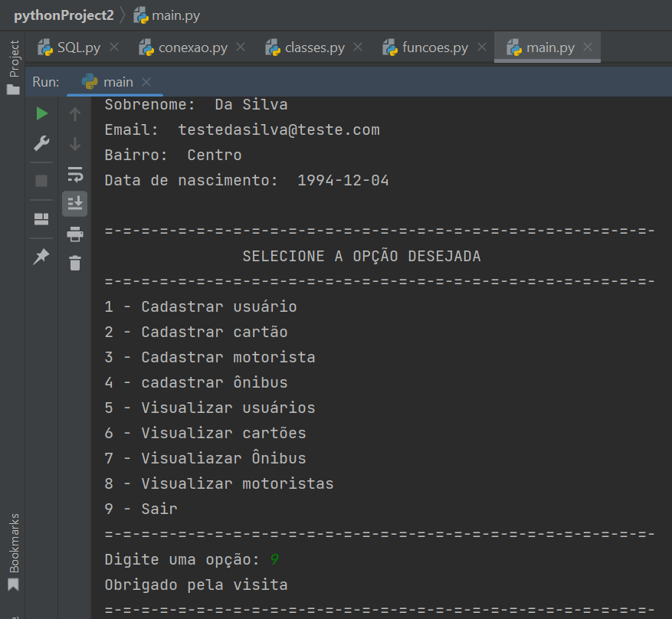Image resolution: width=672 pixels, height=619 pixels.
Task: Switch to the classes.py editor tab
Action: coord(305,47)
